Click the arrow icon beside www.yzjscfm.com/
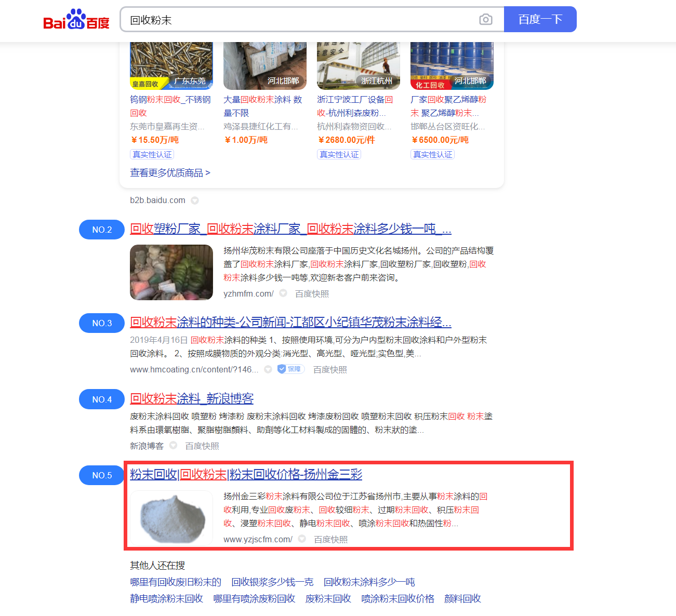676x616 pixels. (x=302, y=539)
